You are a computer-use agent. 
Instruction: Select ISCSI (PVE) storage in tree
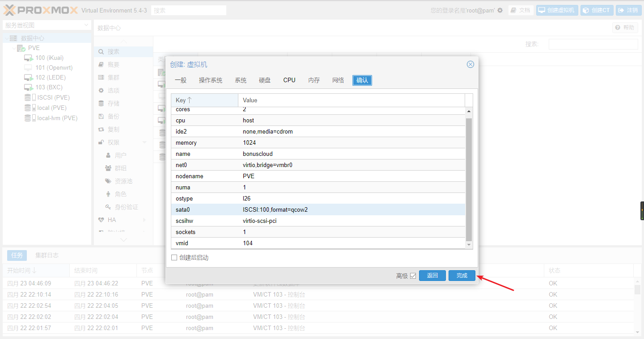53,97
